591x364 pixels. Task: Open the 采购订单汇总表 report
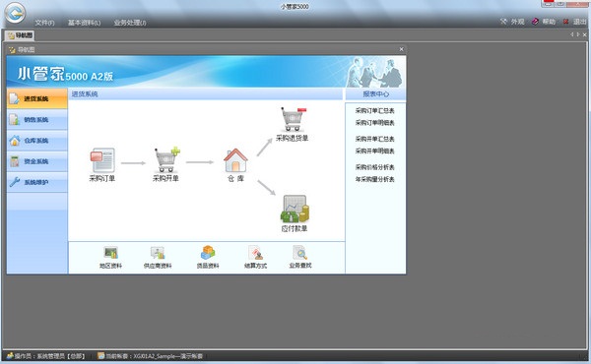click(x=374, y=110)
